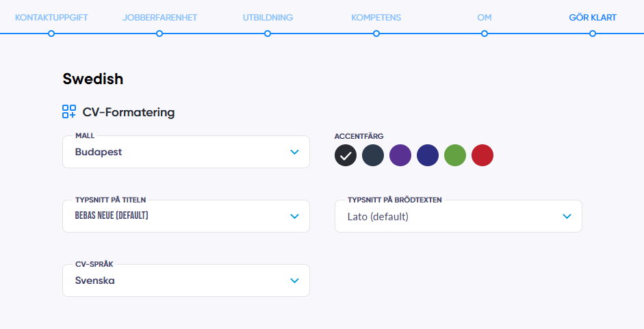Click the Accentfärg label
Screen dimensions: 644x329
point(359,136)
